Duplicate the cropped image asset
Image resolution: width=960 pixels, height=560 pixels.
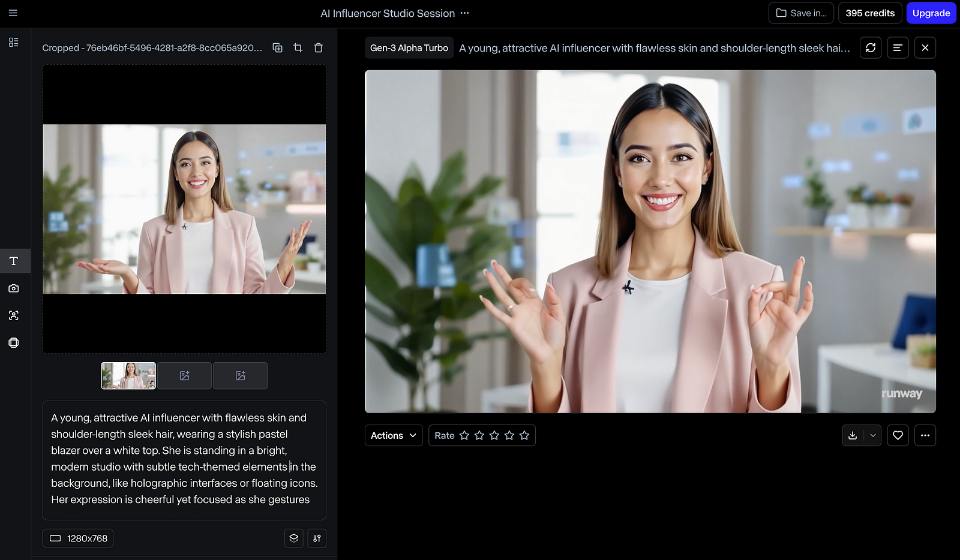pos(277,47)
